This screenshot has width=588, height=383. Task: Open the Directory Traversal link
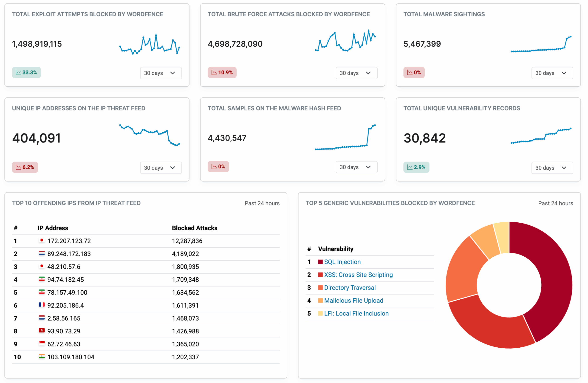[350, 288]
